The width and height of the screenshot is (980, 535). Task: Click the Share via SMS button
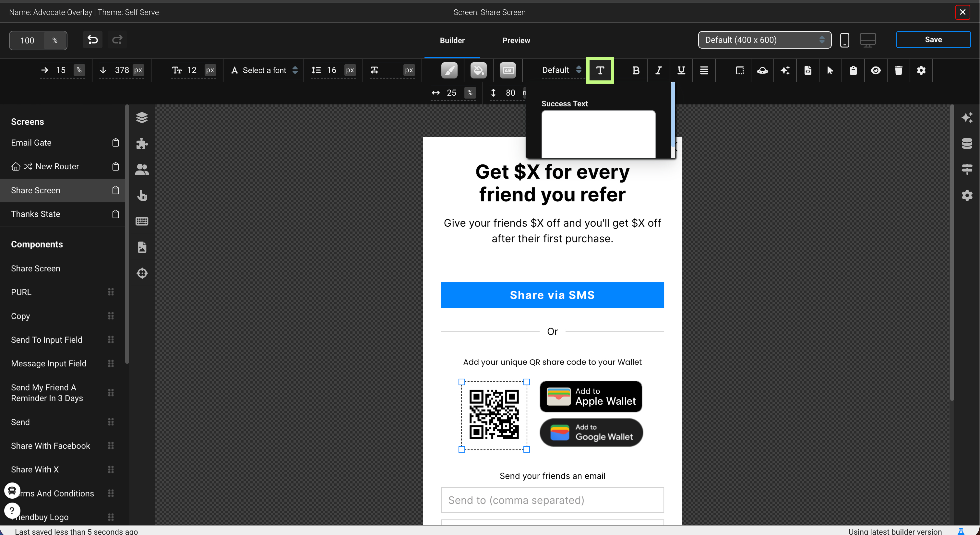tap(552, 295)
